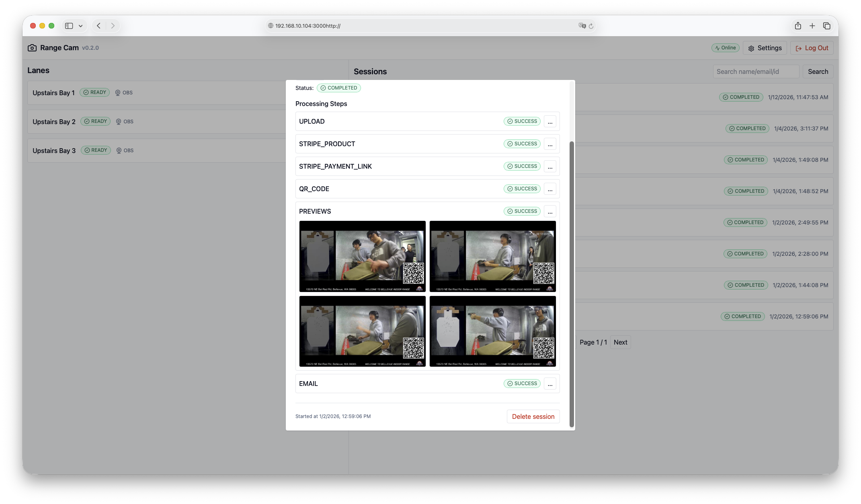Click the OBS icon next to Upstairs Bay 1
861x504 pixels.
pos(118,92)
